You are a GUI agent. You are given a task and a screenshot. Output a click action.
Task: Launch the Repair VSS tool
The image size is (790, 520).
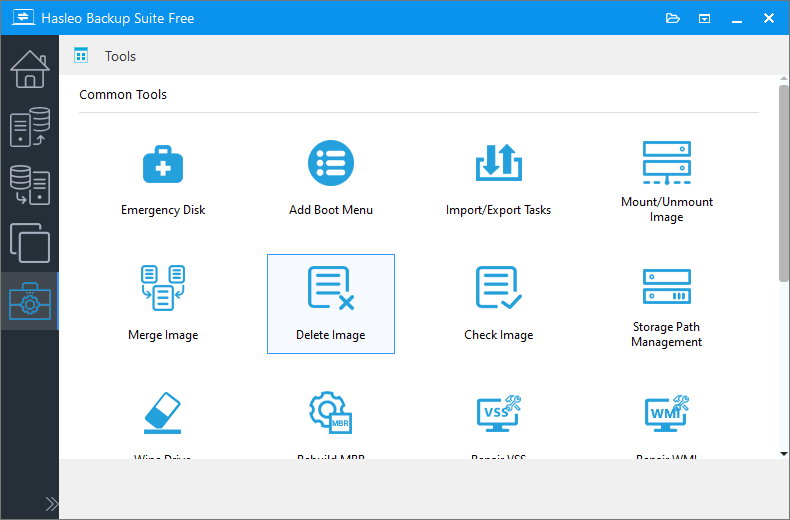click(x=498, y=413)
